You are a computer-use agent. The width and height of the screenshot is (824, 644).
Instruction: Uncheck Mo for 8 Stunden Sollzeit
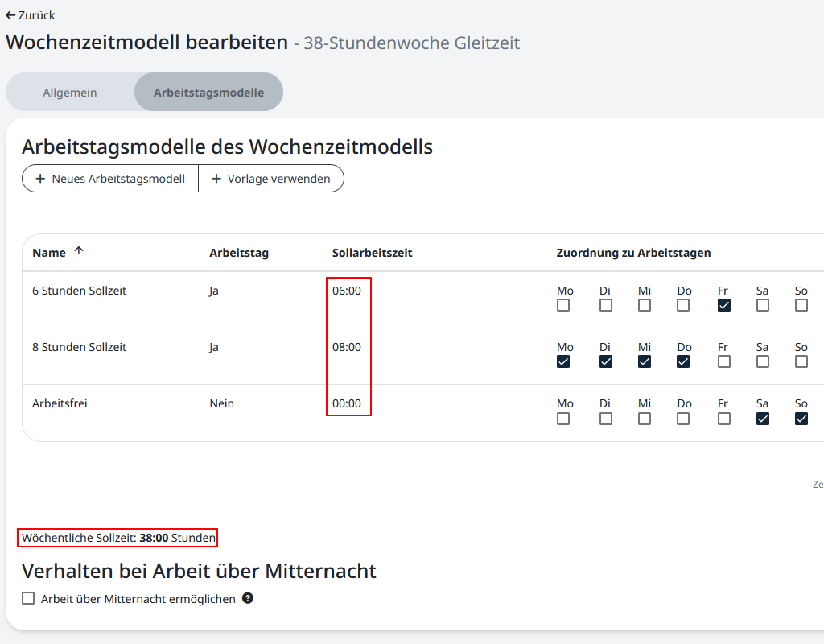click(564, 361)
